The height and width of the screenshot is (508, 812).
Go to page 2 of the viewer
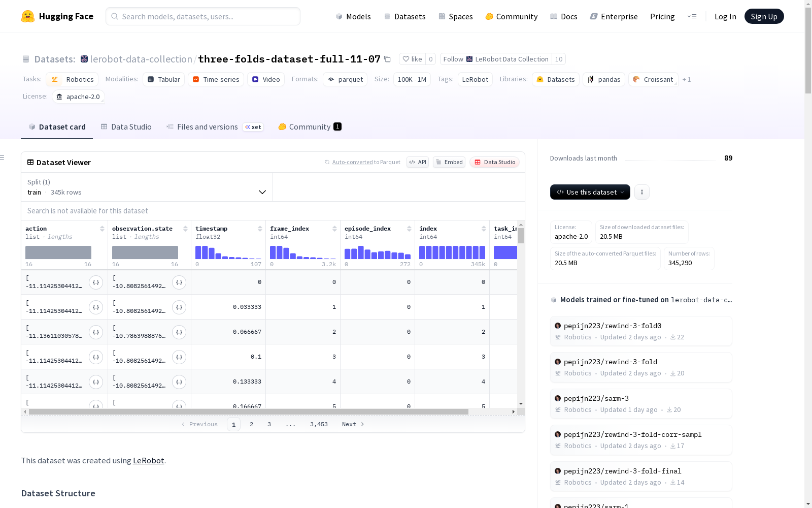251,424
